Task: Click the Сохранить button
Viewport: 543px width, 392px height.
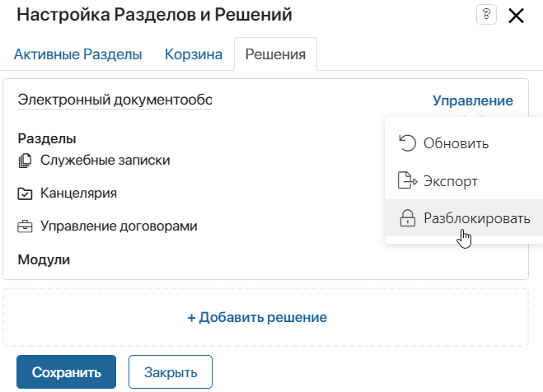Action: point(66,372)
